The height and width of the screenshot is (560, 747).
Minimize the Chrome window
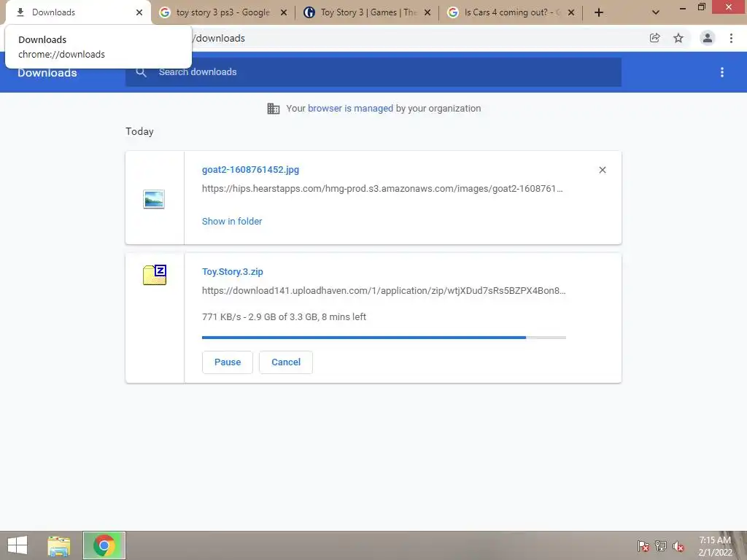(682, 7)
